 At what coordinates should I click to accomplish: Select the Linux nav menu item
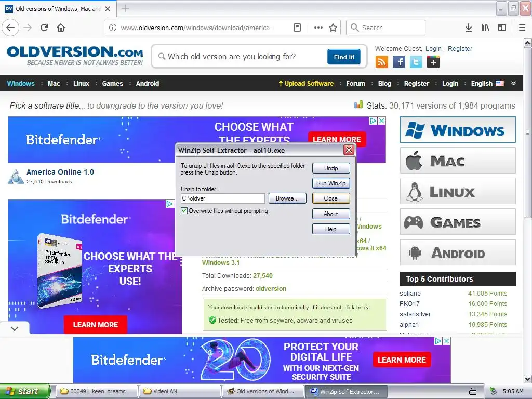[81, 84]
